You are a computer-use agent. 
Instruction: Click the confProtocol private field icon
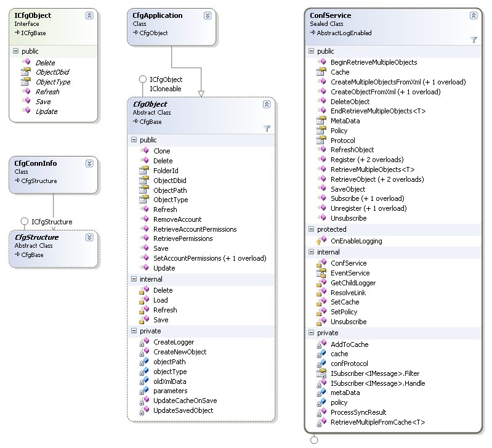click(321, 364)
